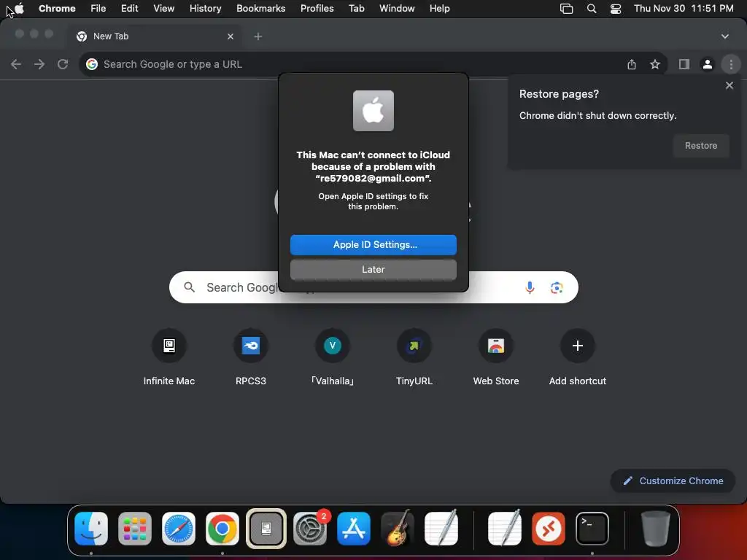Close the New Tab tab
The image size is (747, 560).
point(231,36)
